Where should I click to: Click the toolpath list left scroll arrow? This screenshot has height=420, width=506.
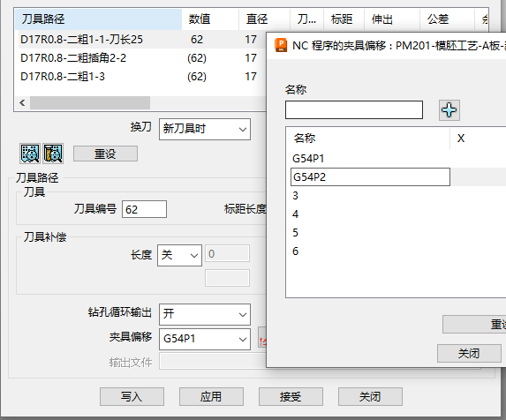tap(22, 103)
